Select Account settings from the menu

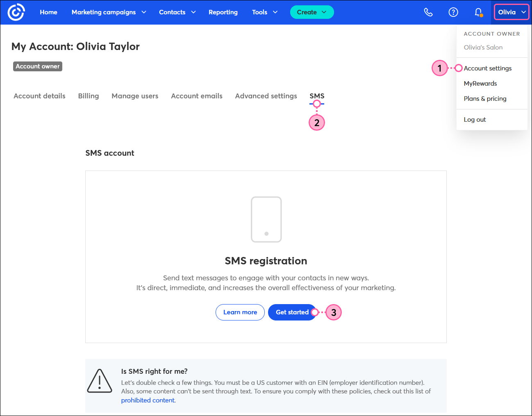pyautogui.click(x=487, y=68)
